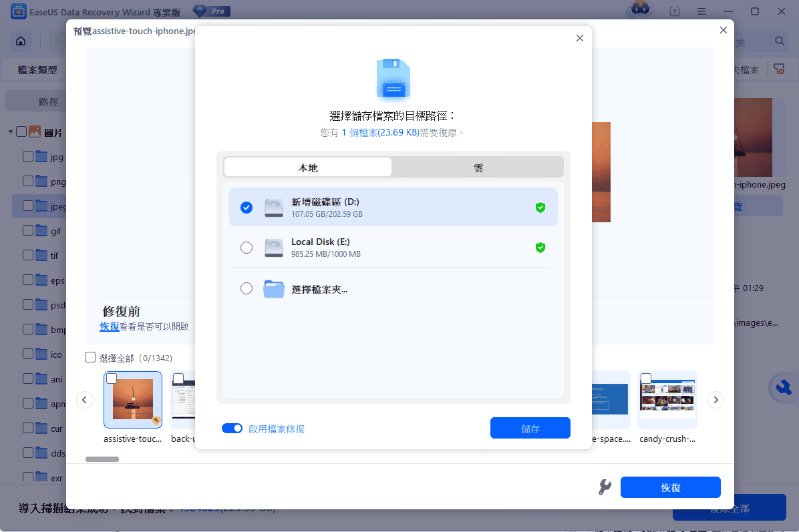Click the upload/update icon in title bar
The width and height of the screenshot is (799, 532).
coord(675,11)
